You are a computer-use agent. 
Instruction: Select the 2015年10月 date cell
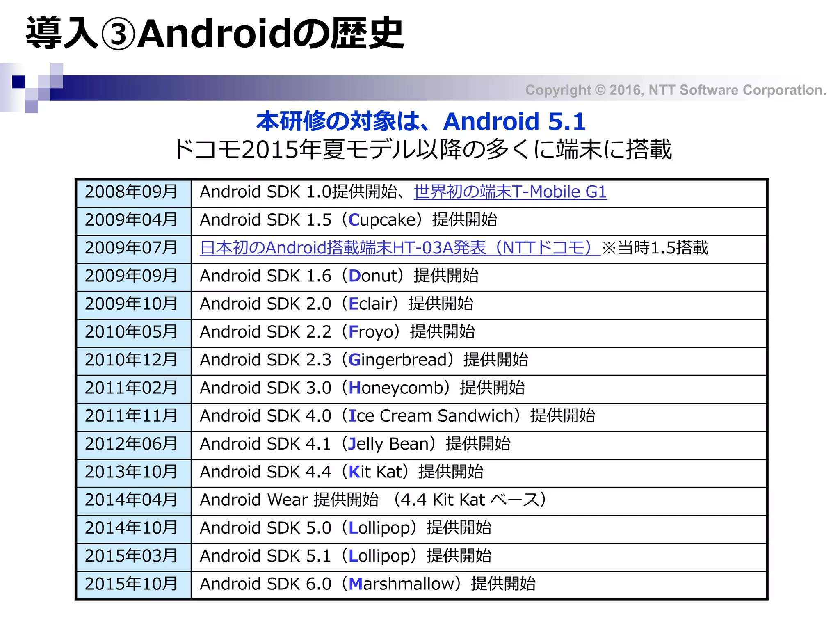134,585
